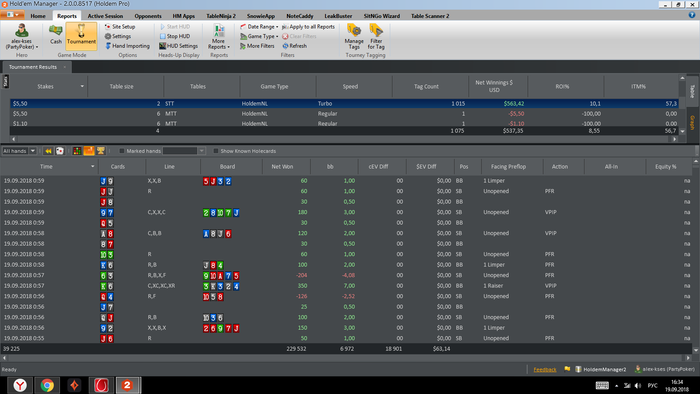
Task: Switch to the Active Session tab
Action: tap(105, 16)
